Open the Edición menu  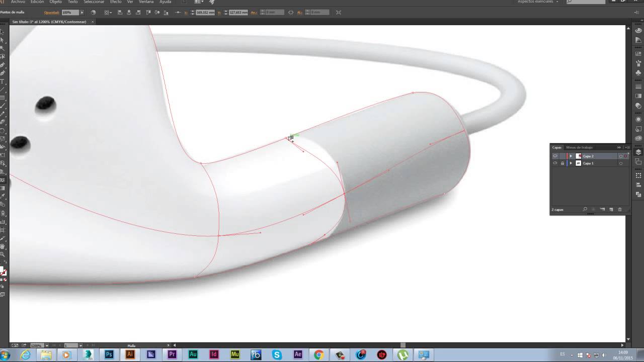pos(37,2)
